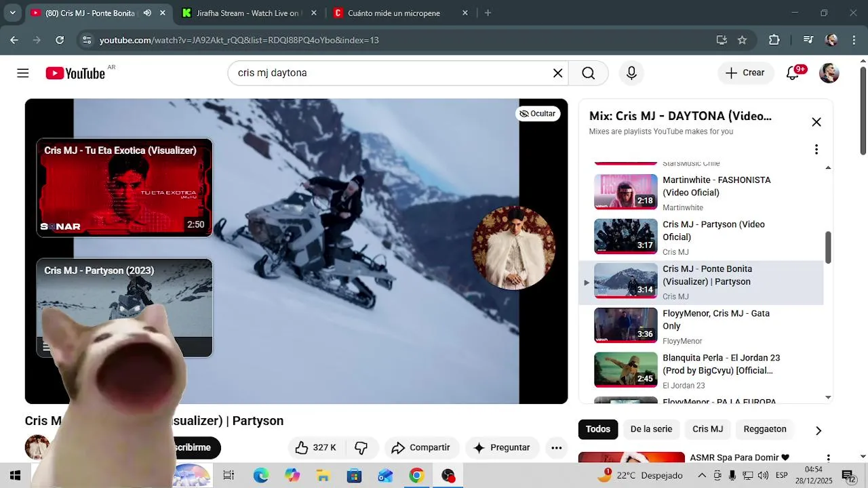Launch Microsoft Edge from taskbar
868x488 pixels.
pyautogui.click(x=261, y=476)
